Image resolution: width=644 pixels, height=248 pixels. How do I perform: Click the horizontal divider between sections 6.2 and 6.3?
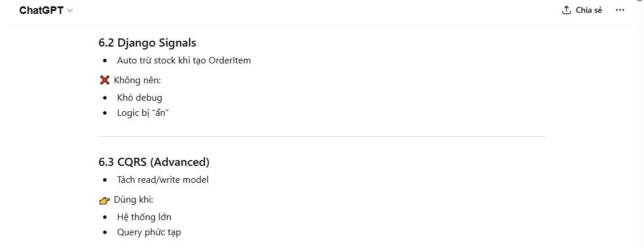321,136
